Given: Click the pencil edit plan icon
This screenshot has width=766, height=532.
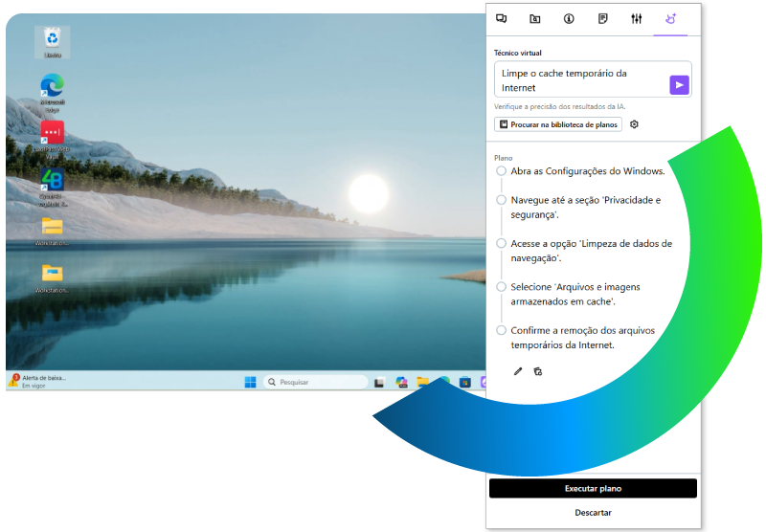Looking at the screenshot, I should (518, 371).
